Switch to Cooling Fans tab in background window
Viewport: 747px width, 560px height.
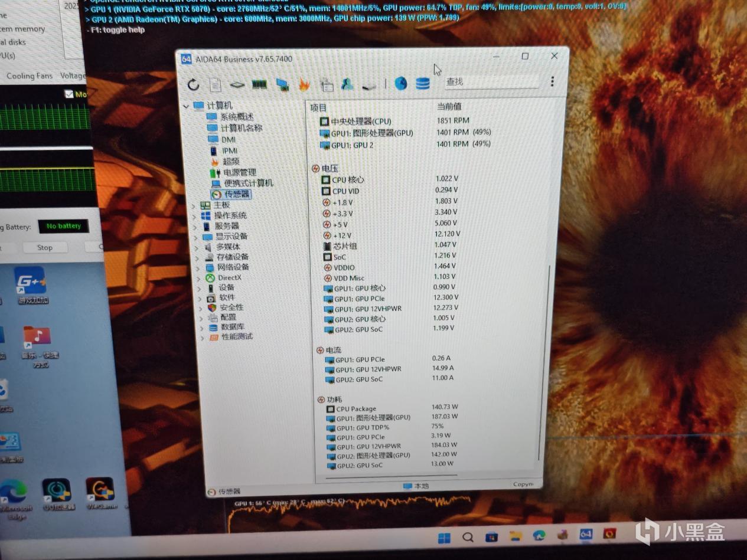coord(30,76)
